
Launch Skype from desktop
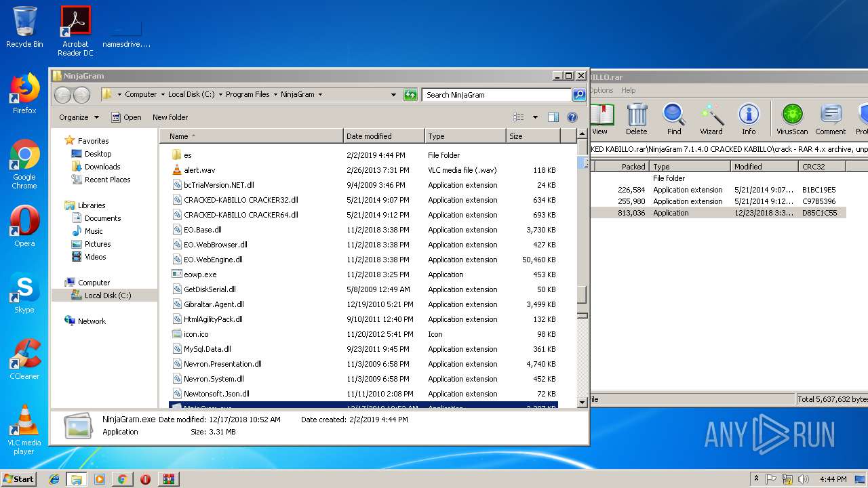[x=24, y=293]
